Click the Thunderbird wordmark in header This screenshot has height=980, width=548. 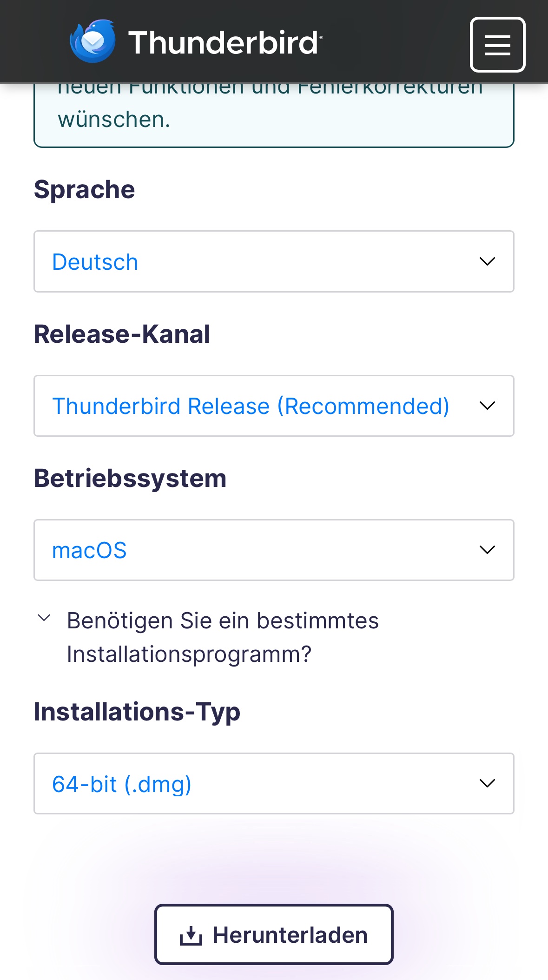click(224, 43)
